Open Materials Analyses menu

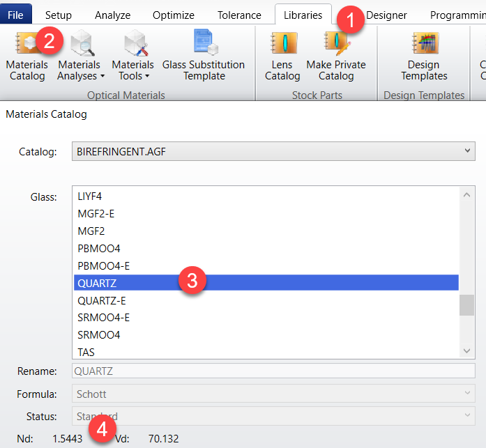[x=80, y=56]
